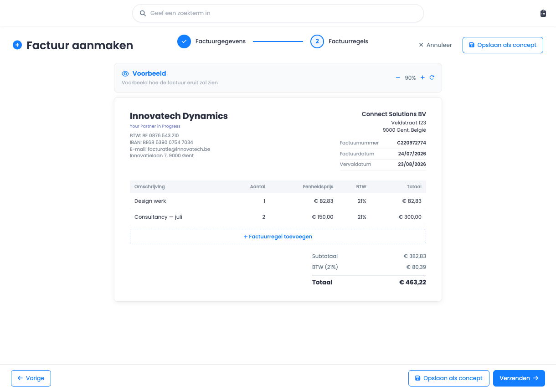Click the Omschrijving column header
This screenshot has width=556, height=392.
[149, 186]
